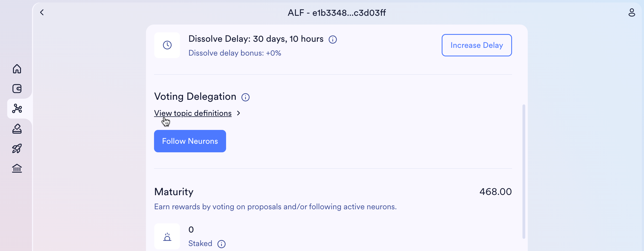Open the Voting section in sidebar
Image resolution: width=644 pixels, height=251 pixels.
[x=17, y=129]
